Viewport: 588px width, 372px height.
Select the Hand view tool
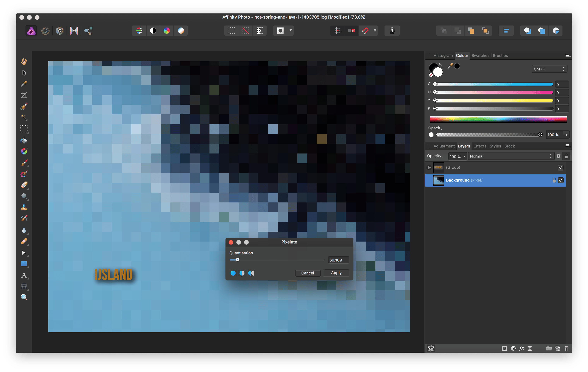[24, 62]
